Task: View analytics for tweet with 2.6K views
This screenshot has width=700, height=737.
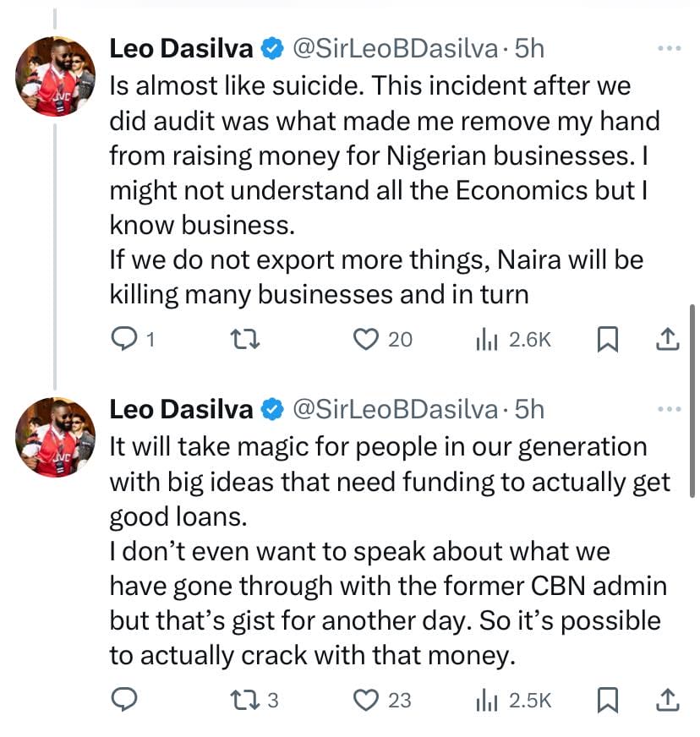Action: (488, 339)
